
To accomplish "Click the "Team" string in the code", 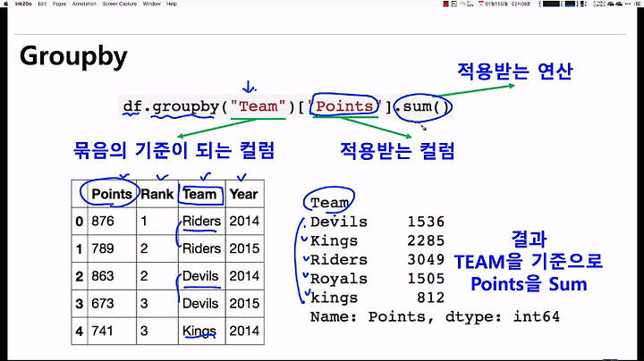I will click(x=258, y=106).
